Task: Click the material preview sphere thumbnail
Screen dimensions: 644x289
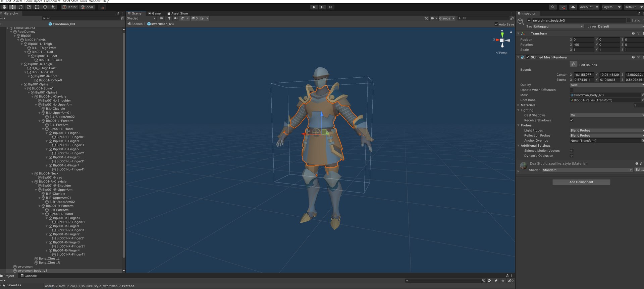Action: point(523,165)
